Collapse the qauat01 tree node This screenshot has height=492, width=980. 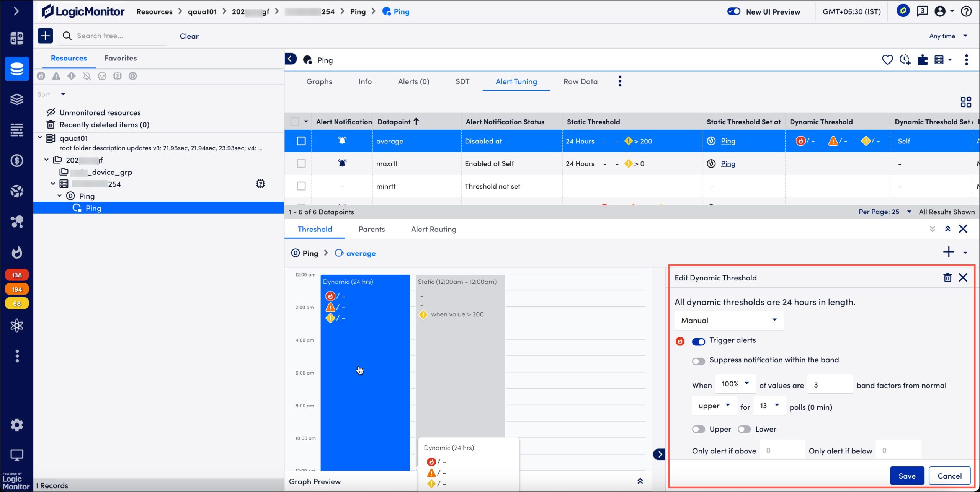tap(40, 138)
